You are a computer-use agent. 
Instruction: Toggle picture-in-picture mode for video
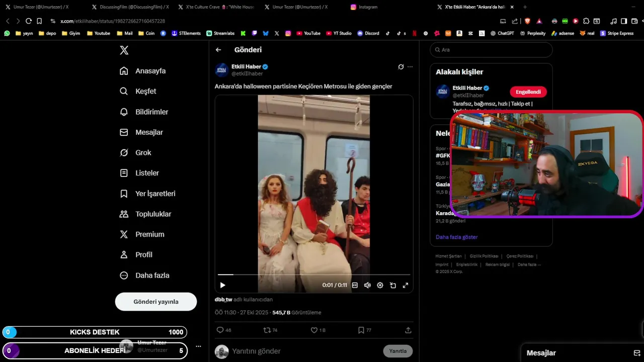[x=393, y=285]
